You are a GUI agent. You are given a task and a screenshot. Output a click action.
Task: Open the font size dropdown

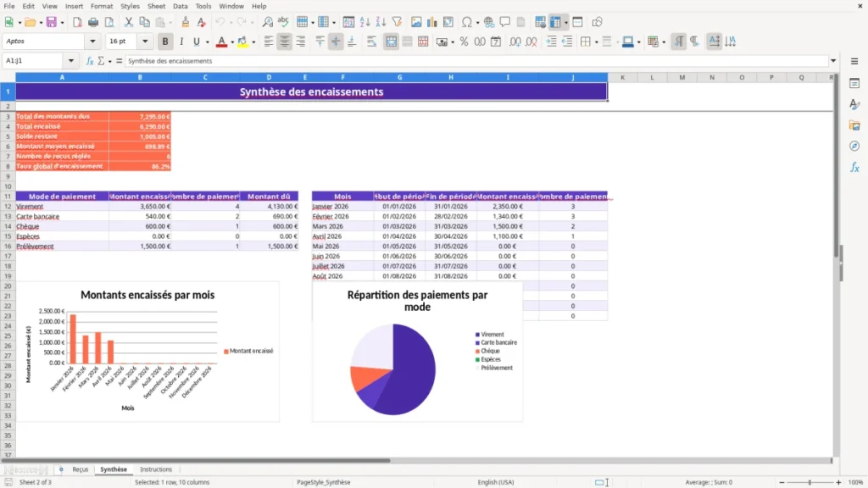coord(145,42)
